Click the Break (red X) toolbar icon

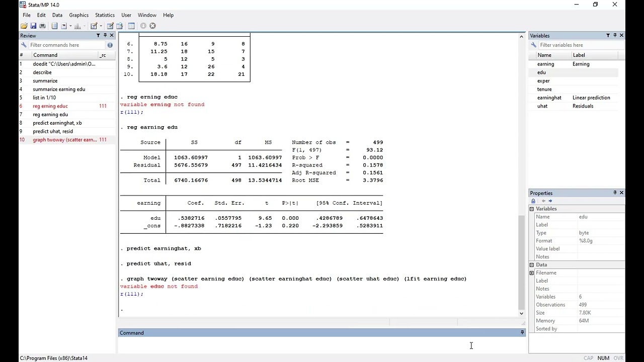(152, 26)
